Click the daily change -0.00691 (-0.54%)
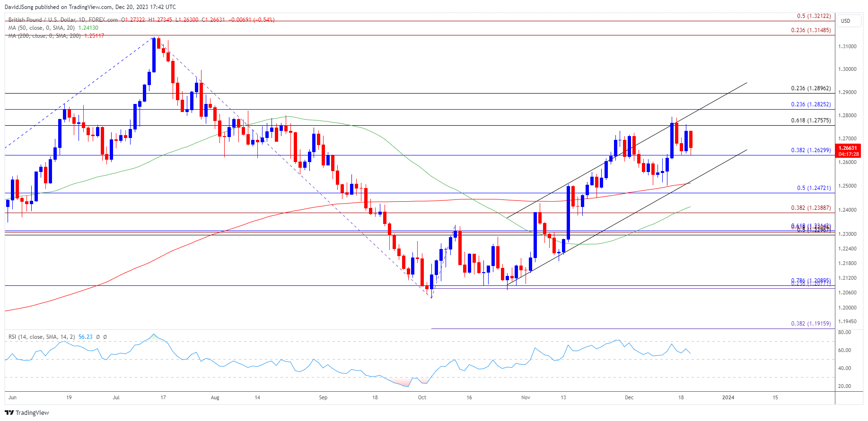This screenshot has height=421, width=868. pos(252,20)
